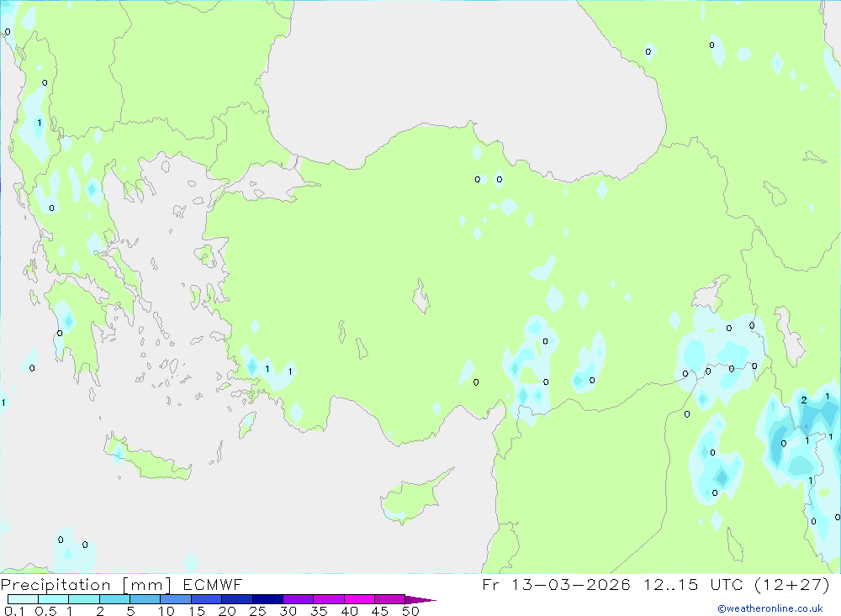
Task: Click the "30" legend scale label
Action: 288,611
